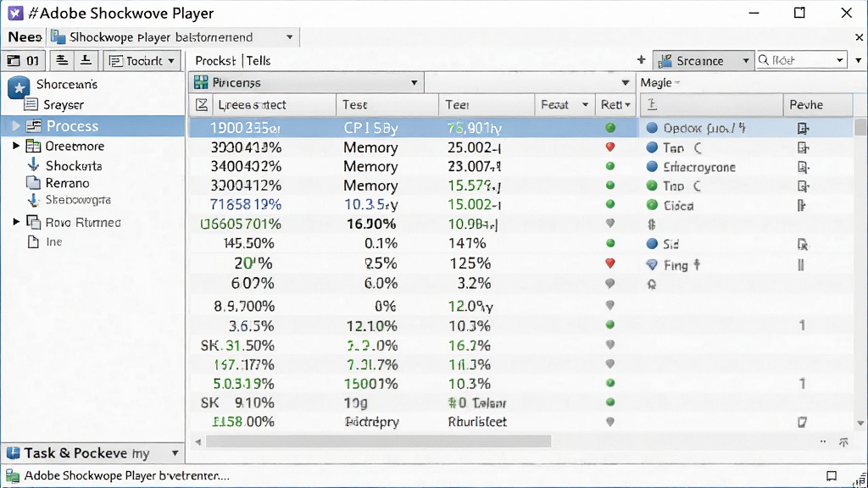This screenshot has height=488, width=868.
Task: Click the scroll left arrow
Action: (198, 441)
